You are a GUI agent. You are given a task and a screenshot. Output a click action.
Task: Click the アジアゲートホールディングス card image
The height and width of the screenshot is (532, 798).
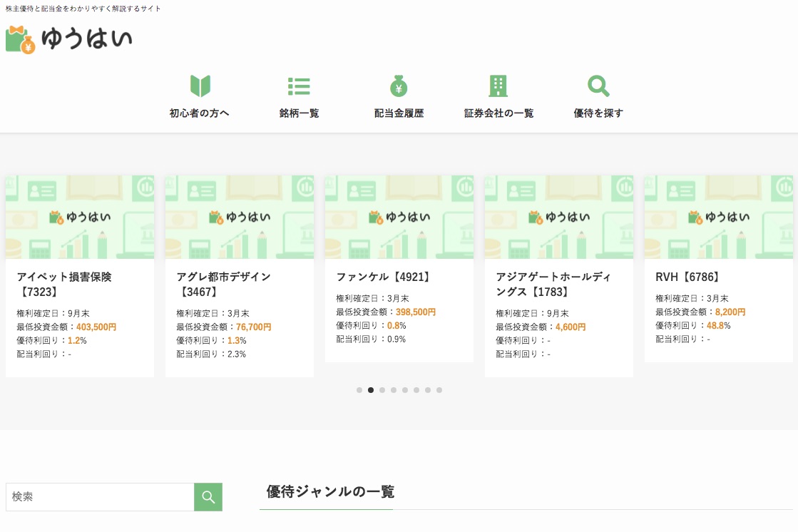pos(558,217)
